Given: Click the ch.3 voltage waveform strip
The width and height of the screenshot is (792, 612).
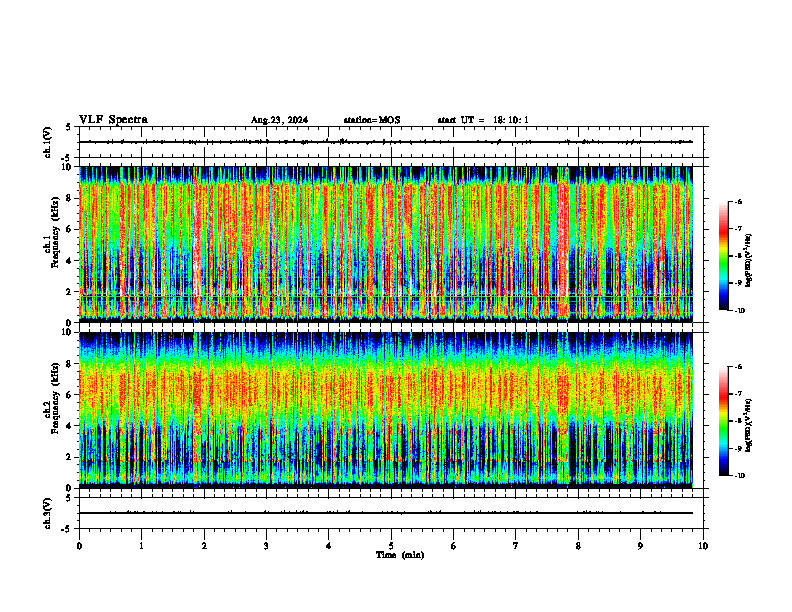Looking at the screenshot, I should (391, 513).
